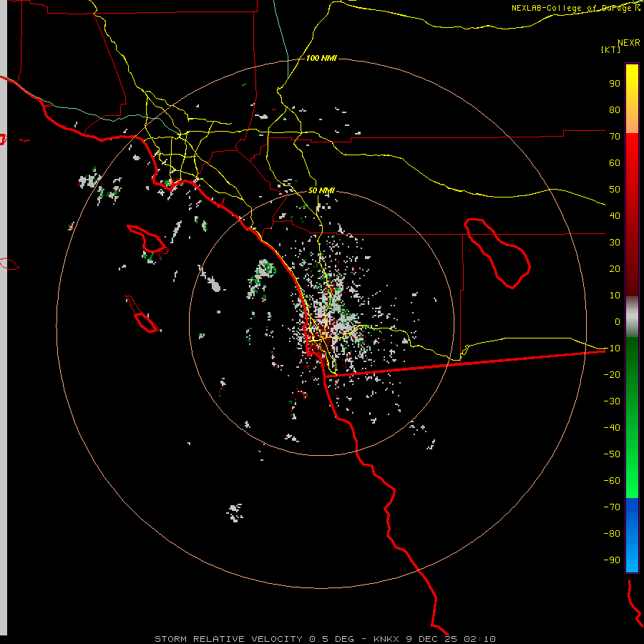This screenshot has width=644, height=644.
Task: Click the 100 NMI range ring label
Action: 321,58
